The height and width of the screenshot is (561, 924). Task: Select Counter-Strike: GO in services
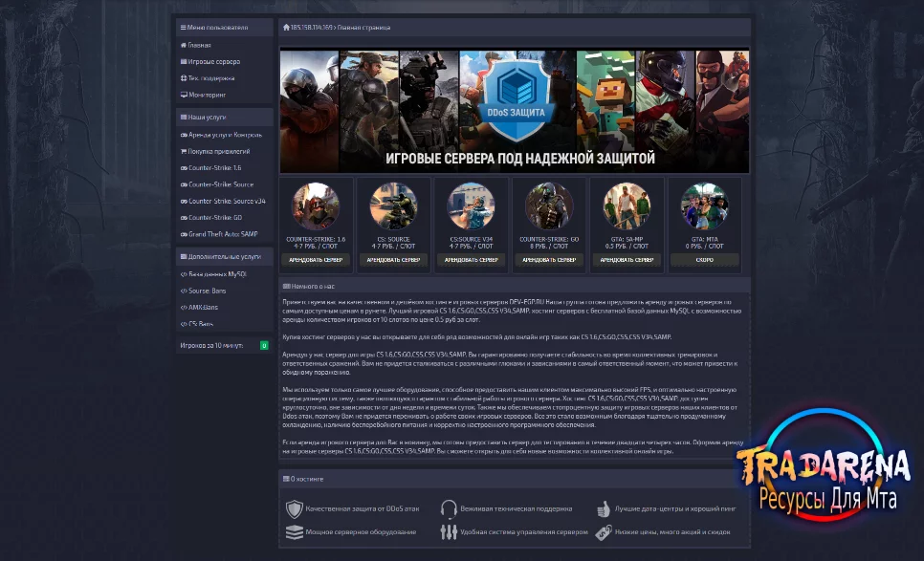pos(211,217)
